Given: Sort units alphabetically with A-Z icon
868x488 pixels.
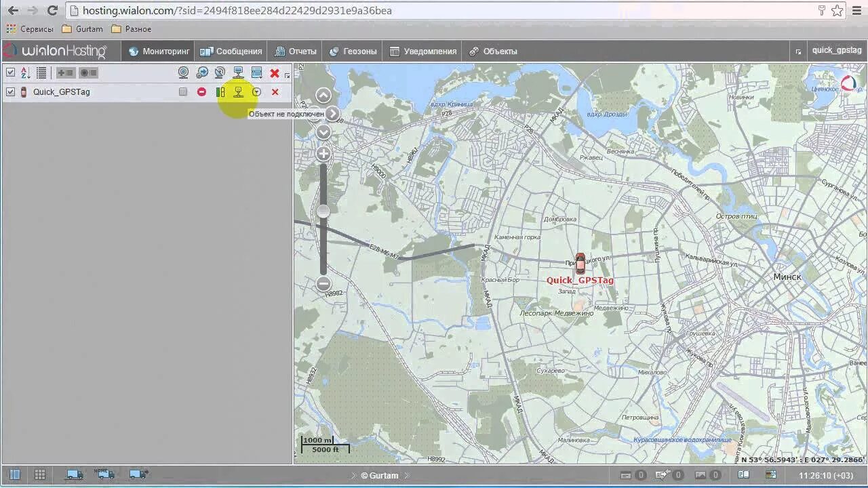Looking at the screenshot, I should [25, 73].
